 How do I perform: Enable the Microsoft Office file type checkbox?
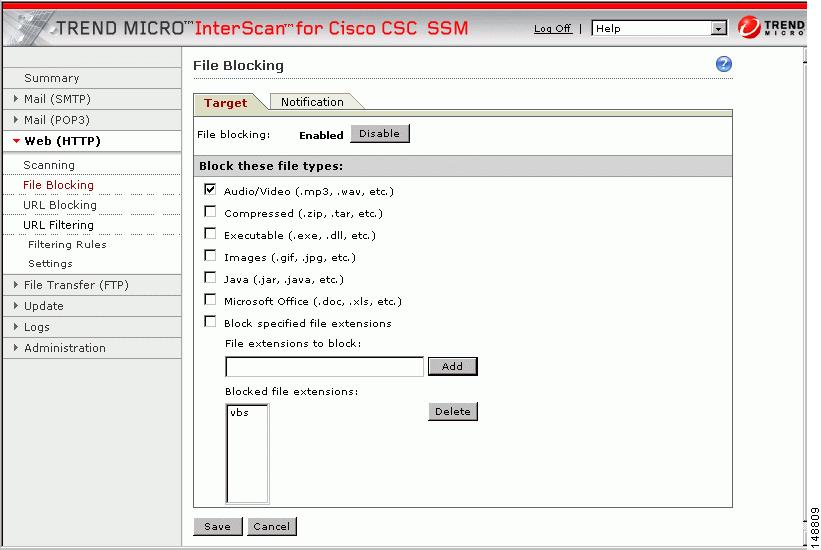point(210,300)
